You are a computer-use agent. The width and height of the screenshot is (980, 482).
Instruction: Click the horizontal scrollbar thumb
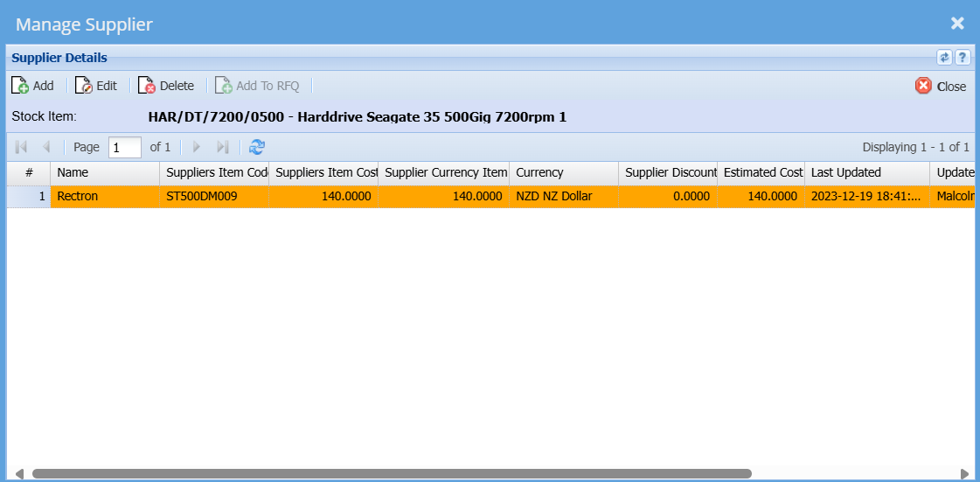tap(392, 474)
